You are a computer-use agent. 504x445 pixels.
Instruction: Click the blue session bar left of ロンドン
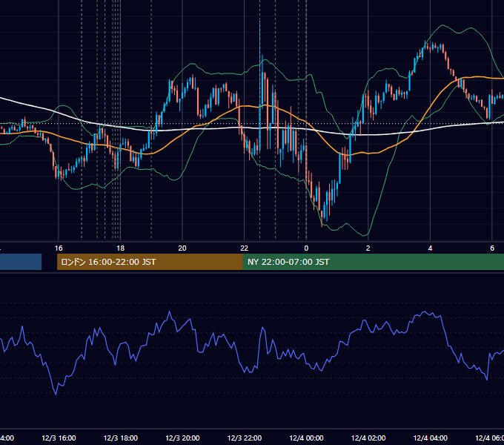21,262
